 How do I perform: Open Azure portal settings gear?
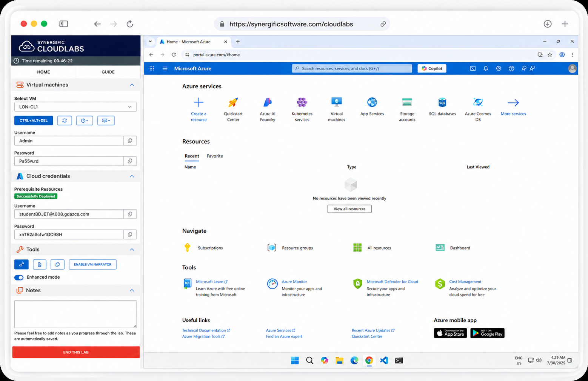point(499,68)
